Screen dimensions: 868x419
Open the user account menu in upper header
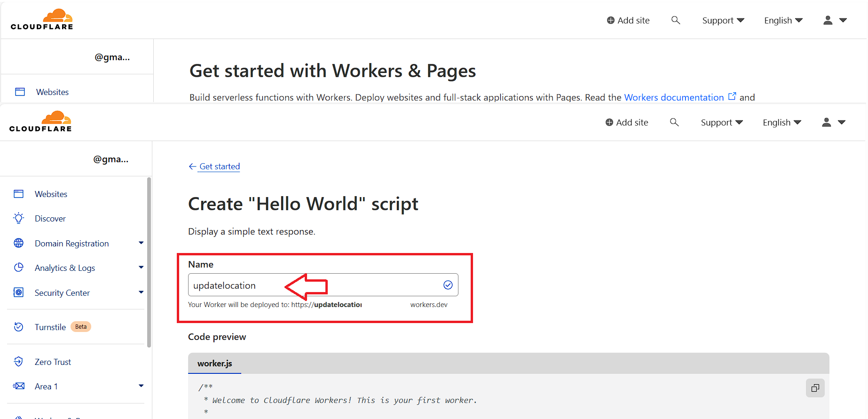835,20
